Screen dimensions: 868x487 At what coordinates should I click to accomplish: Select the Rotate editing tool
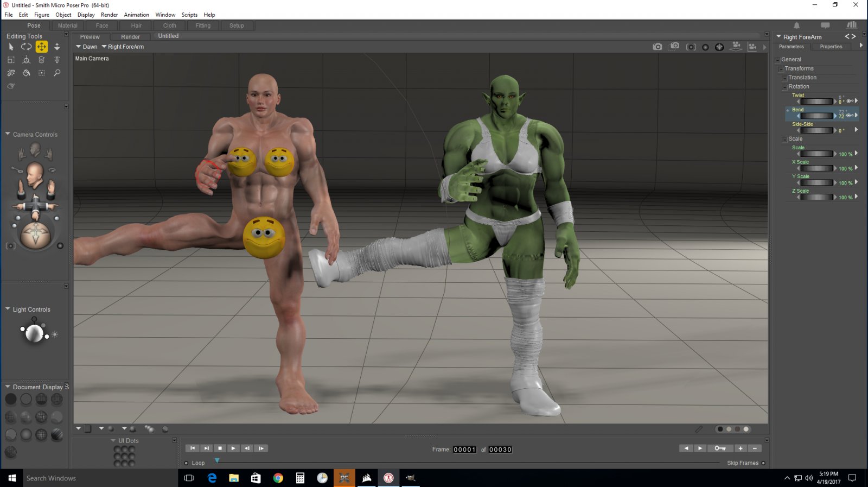click(26, 47)
